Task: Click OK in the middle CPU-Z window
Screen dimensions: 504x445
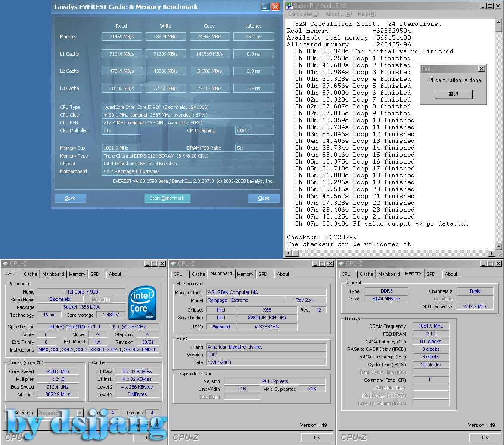Action: (x=317, y=437)
